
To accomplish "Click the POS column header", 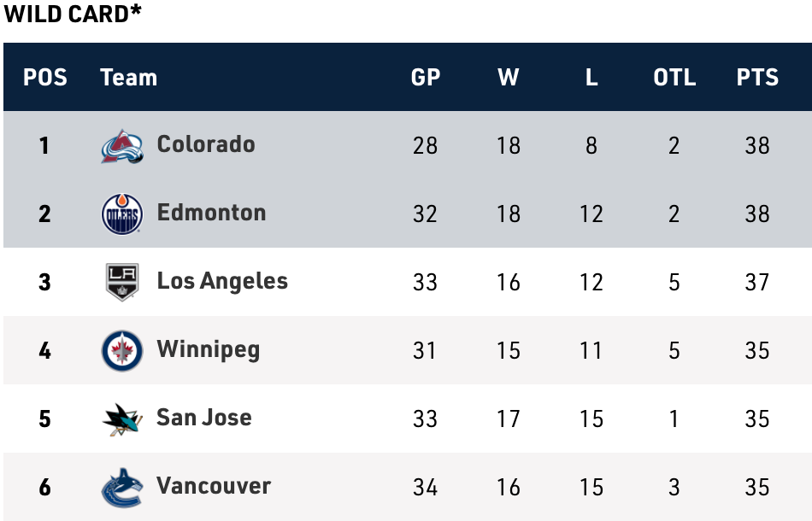I will 45,78.
